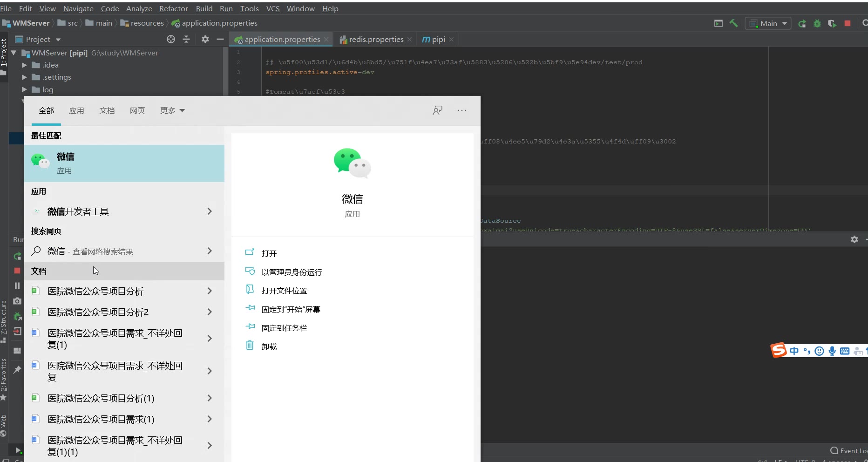The image size is (868, 462).
Task: Stop the running application in top toolbar
Action: point(848,23)
